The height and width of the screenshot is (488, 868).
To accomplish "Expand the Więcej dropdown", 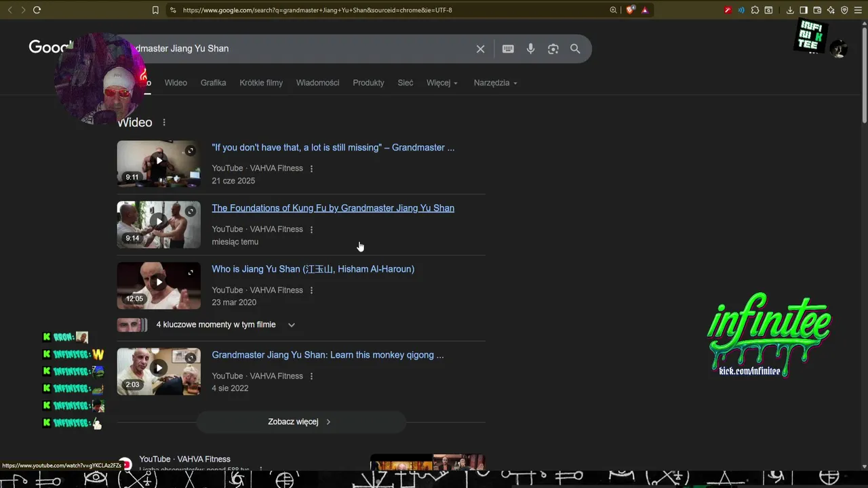I will point(442,83).
